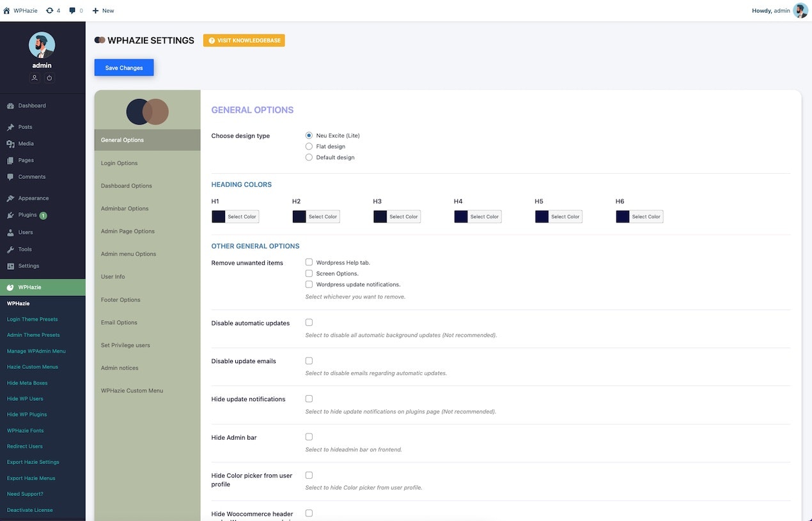Click Select Color button for H2
Viewport: 812px width, 521px height.
[323, 217]
